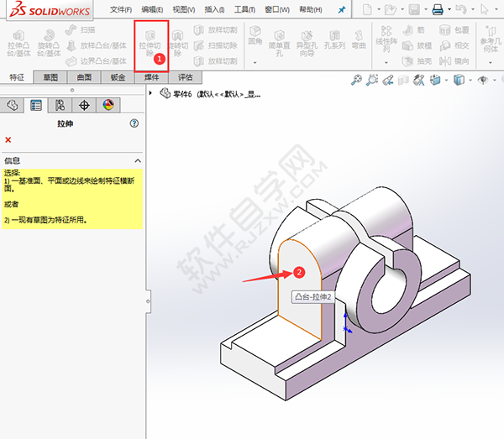Select the 线性阵列 linear pattern tool
The image size is (504, 439).
pyautogui.click(x=386, y=39)
